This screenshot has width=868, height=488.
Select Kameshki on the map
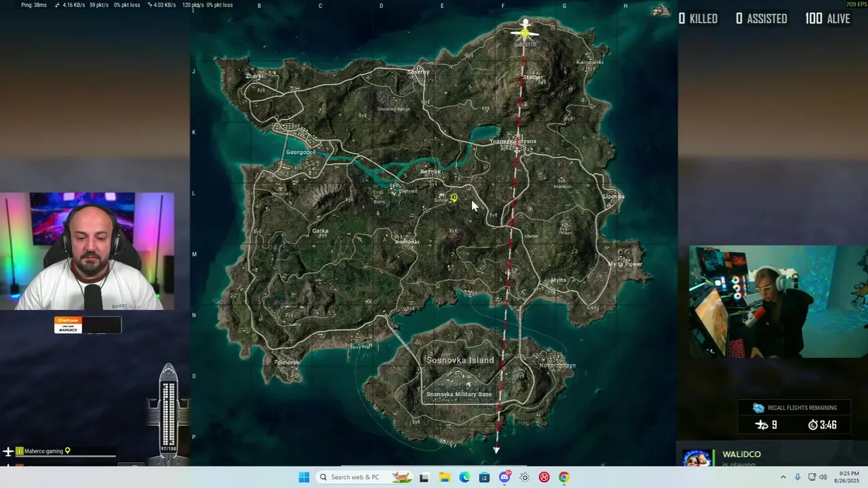click(589, 62)
